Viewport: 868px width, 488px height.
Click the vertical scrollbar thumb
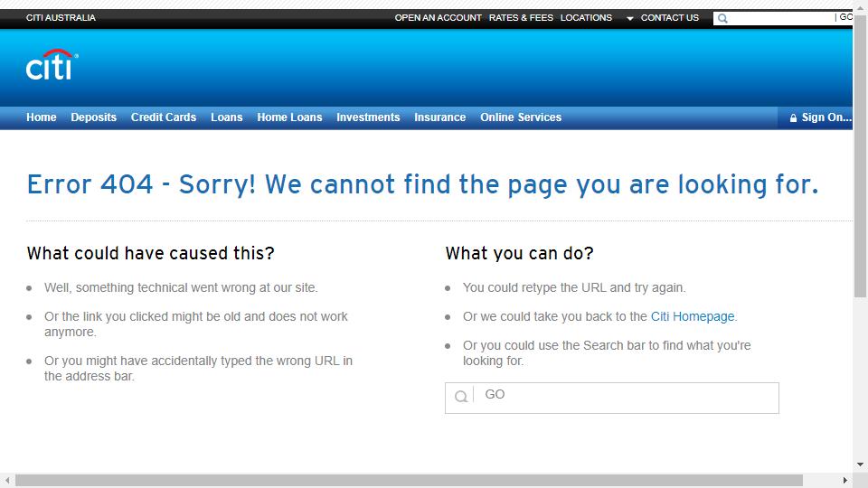pyautogui.click(x=860, y=156)
